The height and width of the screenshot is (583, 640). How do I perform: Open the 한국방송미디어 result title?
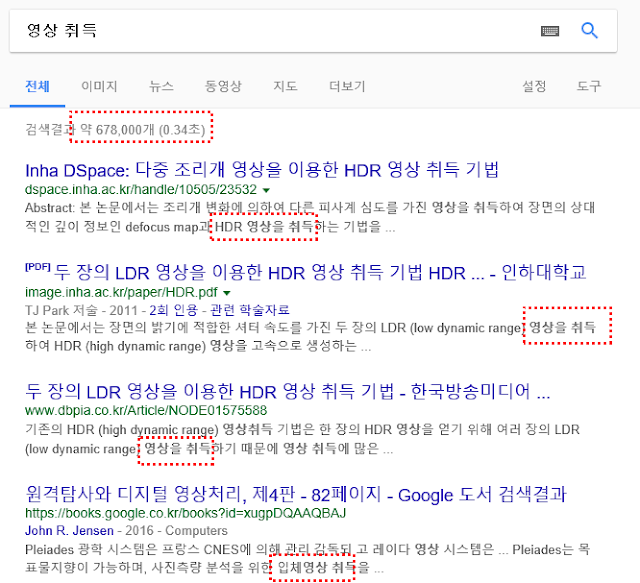tap(287, 391)
